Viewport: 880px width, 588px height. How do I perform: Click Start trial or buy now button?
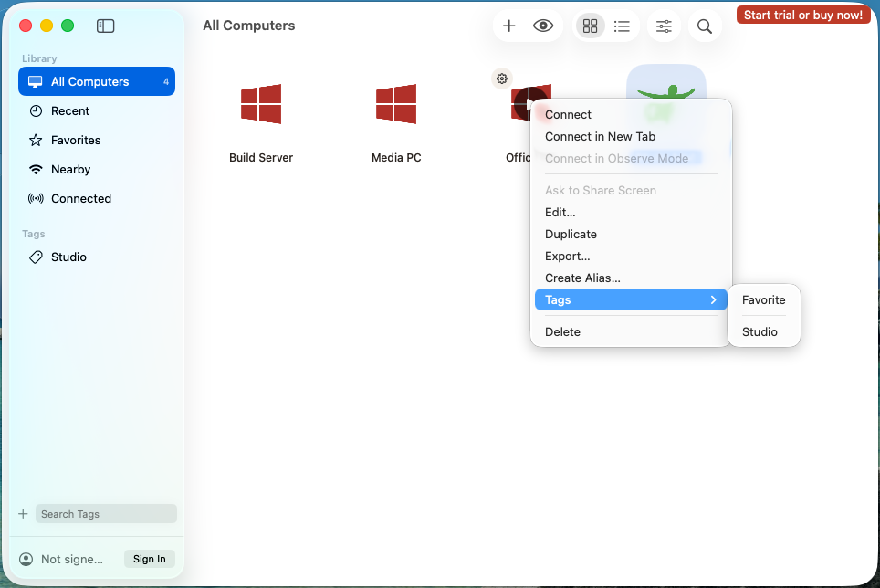803,16
